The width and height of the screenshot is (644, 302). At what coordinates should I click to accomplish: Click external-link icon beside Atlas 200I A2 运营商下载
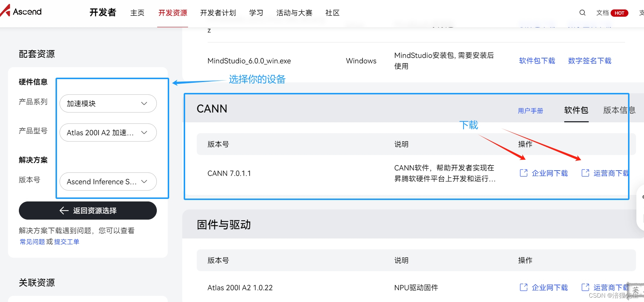pos(585,287)
